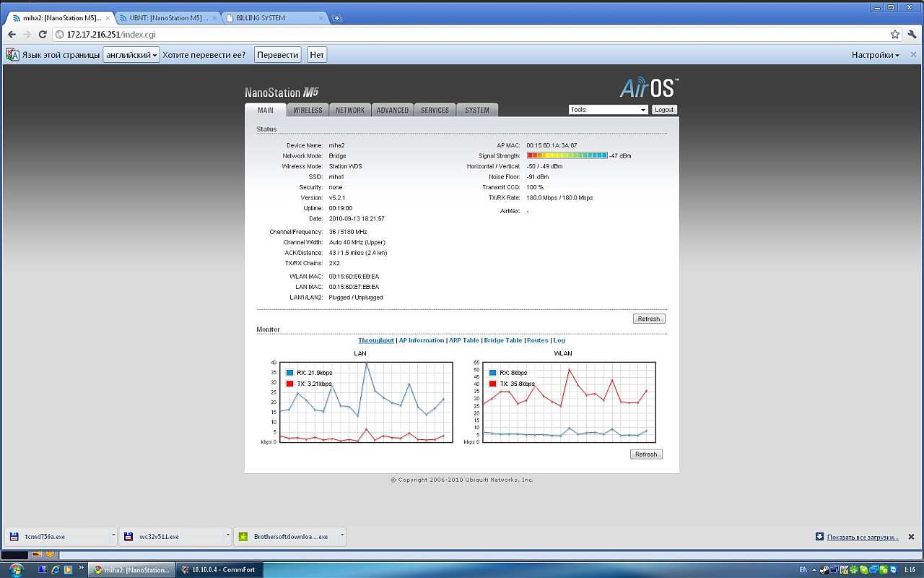This screenshot has width=924, height=578.
Task: Open the Log link
Action: pyautogui.click(x=559, y=340)
